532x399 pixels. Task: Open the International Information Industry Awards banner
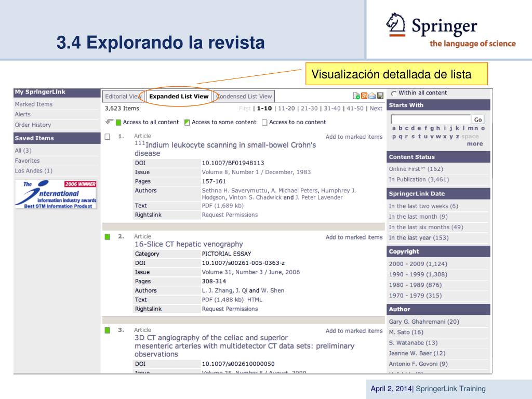[x=56, y=194]
